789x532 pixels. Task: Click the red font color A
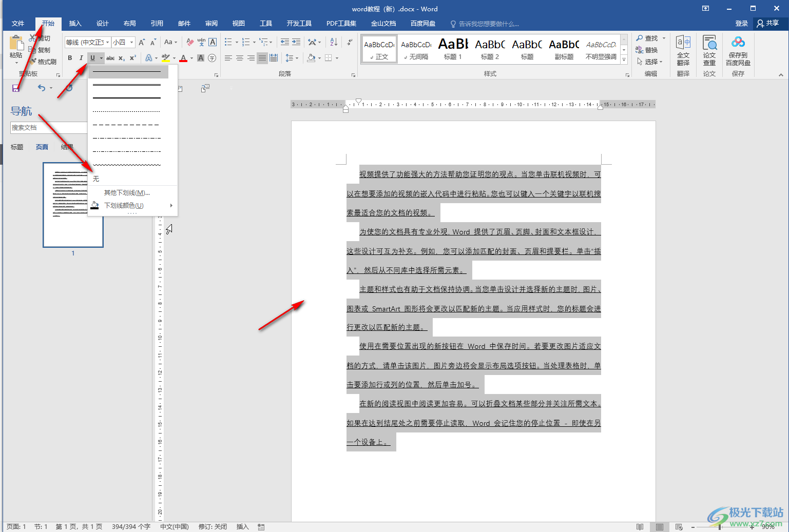tap(183, 58)
